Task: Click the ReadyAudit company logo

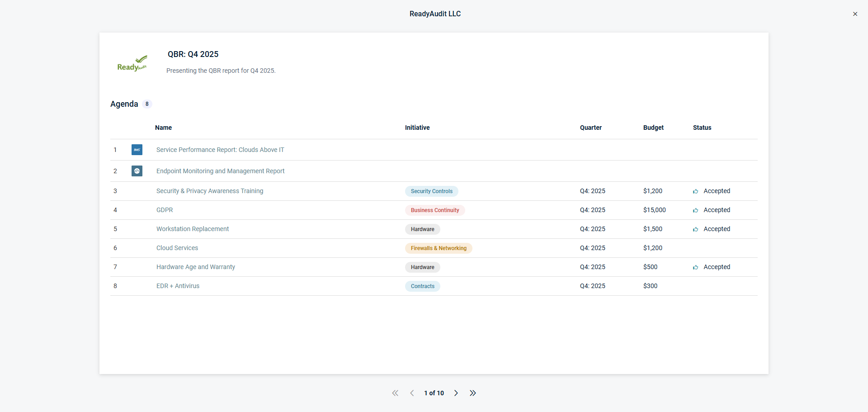Action: 132,64
